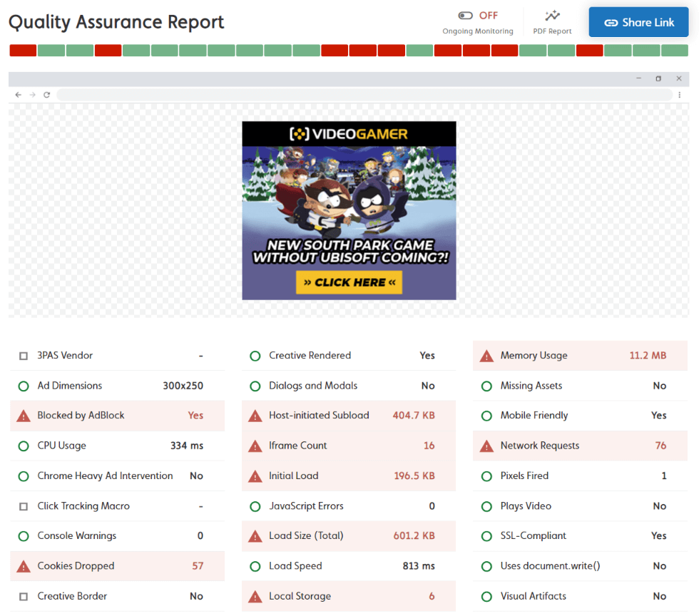Select the Network Requests value 76
Image resolution: width=699 pixels, height=616 pixels.
point(660,446)
